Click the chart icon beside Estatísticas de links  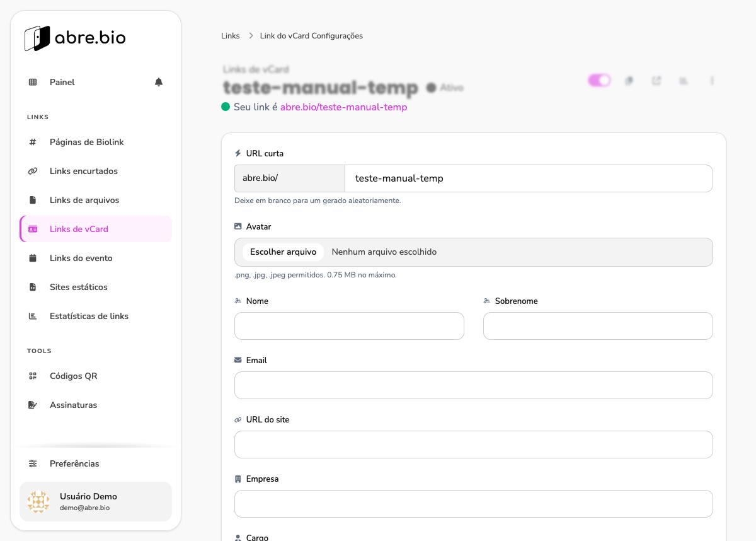33,316
